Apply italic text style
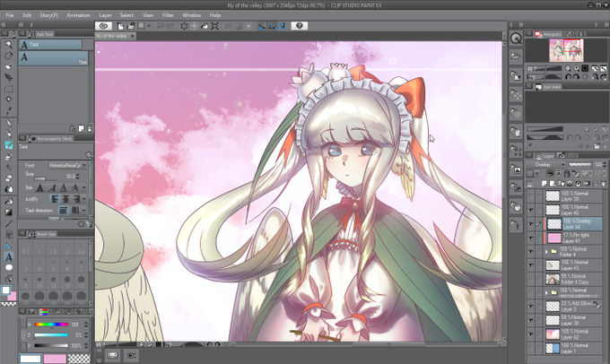 52,188
